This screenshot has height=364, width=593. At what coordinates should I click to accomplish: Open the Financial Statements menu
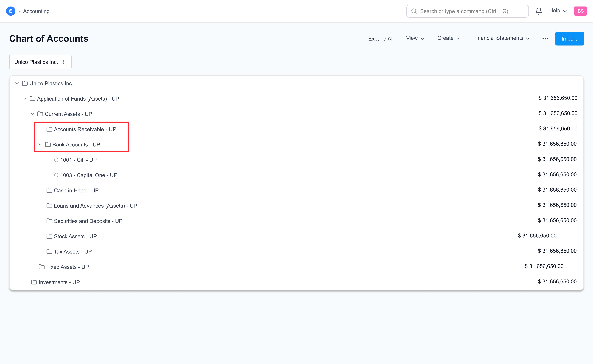click(x=501, y=38)
